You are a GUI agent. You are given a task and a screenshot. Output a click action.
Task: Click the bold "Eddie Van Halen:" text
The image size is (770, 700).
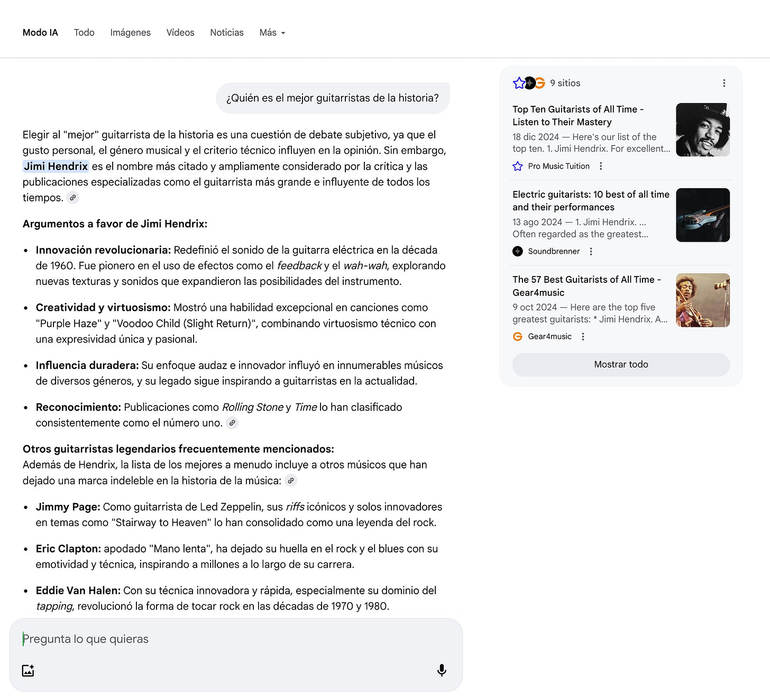pyautogui.click(x=78, y=591)
